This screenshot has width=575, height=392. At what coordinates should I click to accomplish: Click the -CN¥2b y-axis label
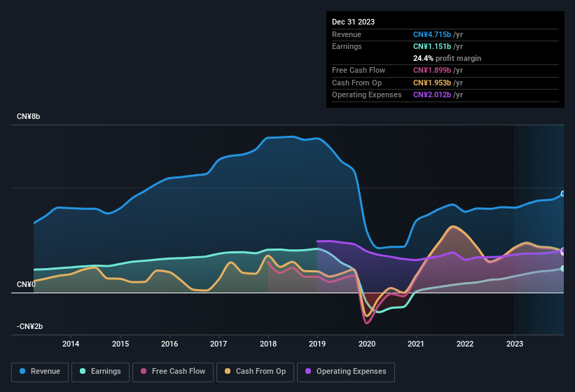[29, 326]
